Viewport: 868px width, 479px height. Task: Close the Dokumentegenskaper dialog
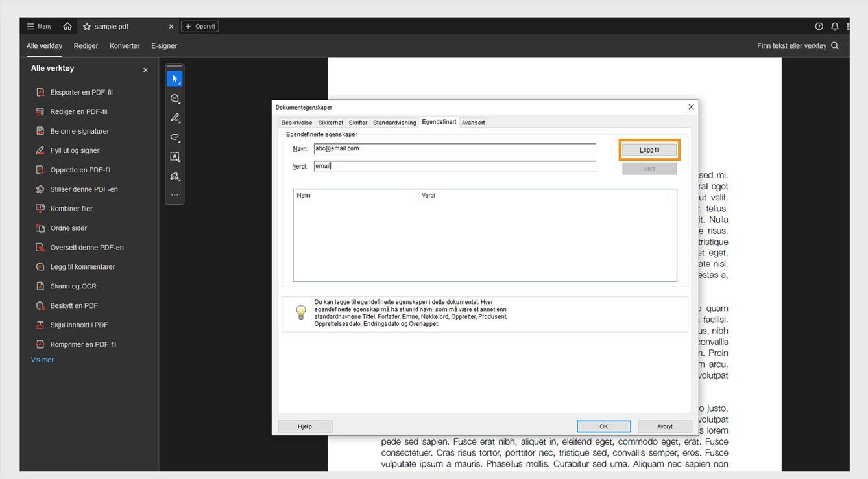[x=691, y=107]
